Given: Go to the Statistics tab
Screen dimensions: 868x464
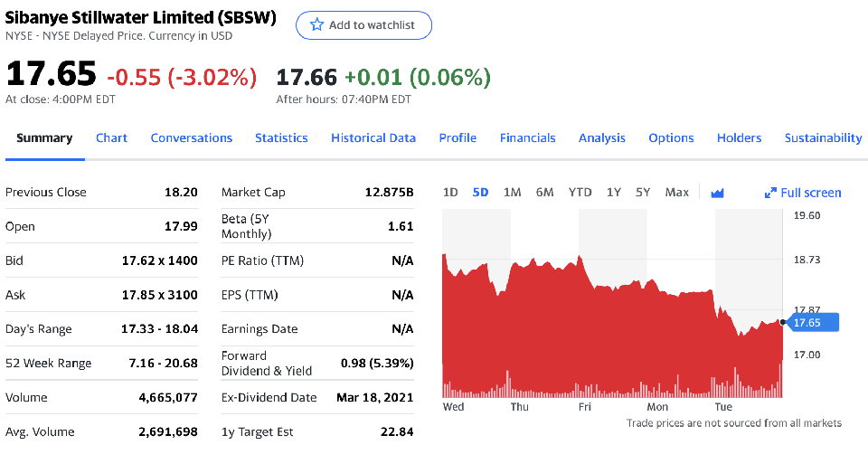Looking at the screenshot, I should coord(281,137).
